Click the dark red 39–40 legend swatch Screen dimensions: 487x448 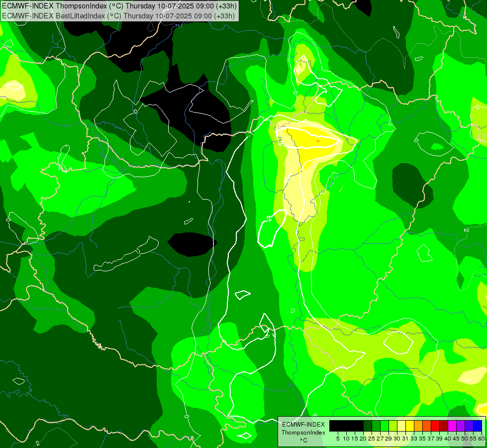(x=444, y=426)
